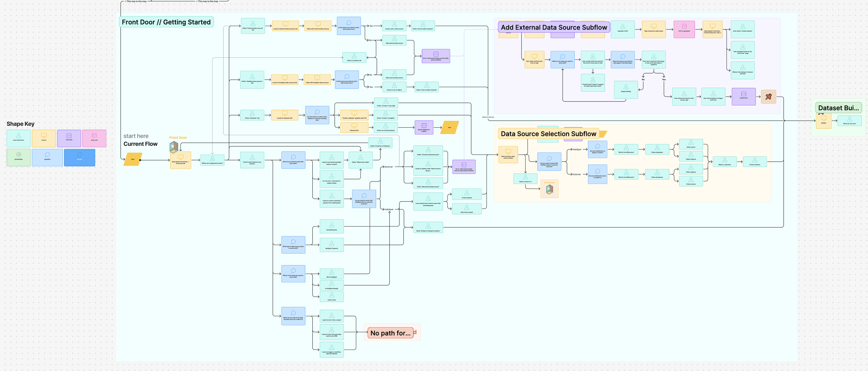
Task: Click the yellow 'End' parallelogram shape
Action: click(450, 127)
